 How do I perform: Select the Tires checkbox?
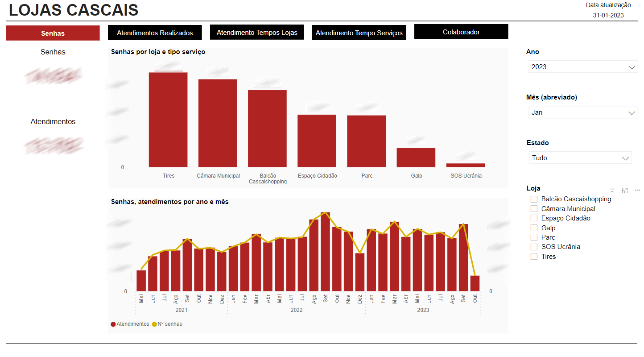(x=534, y=257)
